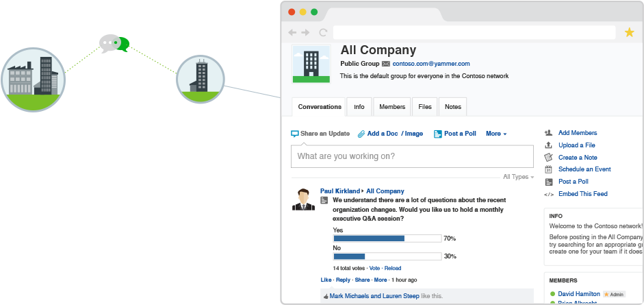Click the Share an Update speech bubble icon

pyautogui.click(x=294, y=134)
